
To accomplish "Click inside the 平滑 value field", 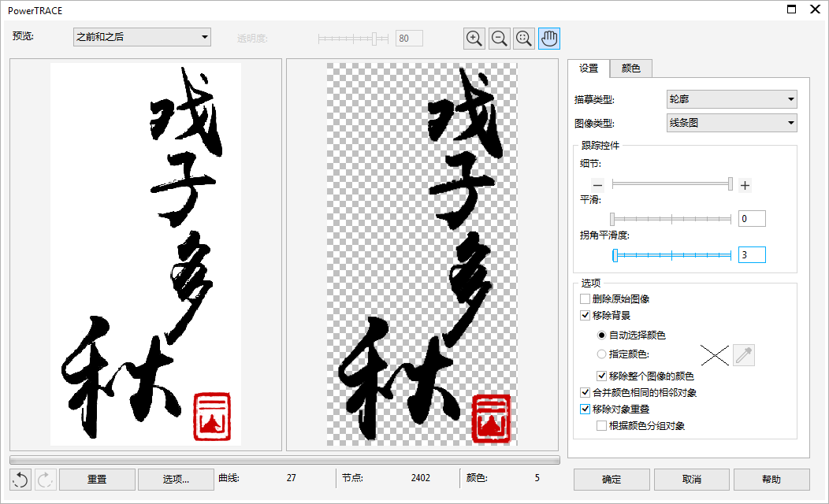I will 751,218.
